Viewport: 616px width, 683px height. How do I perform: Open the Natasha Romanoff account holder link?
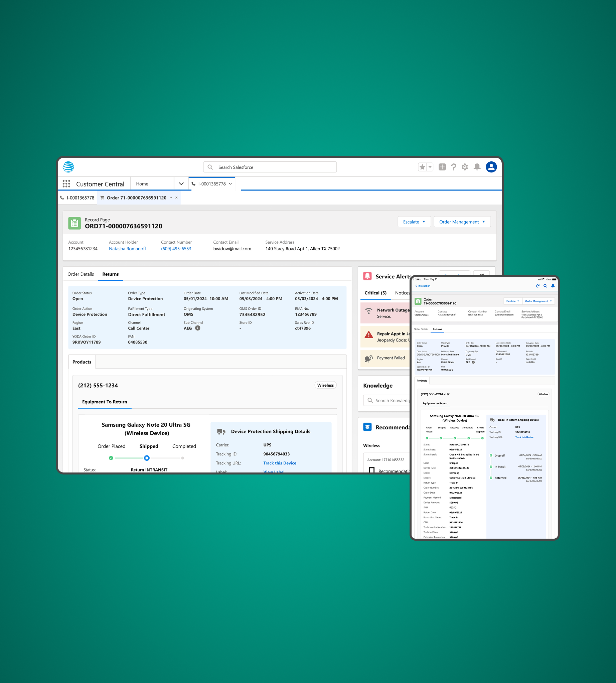point(127,249)
